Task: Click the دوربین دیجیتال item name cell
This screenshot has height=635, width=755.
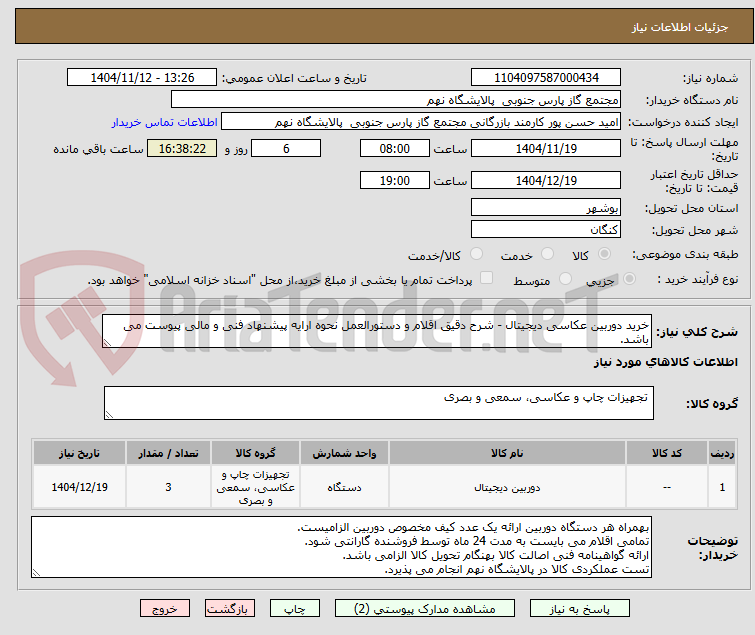Action: [x=507, y=487]
